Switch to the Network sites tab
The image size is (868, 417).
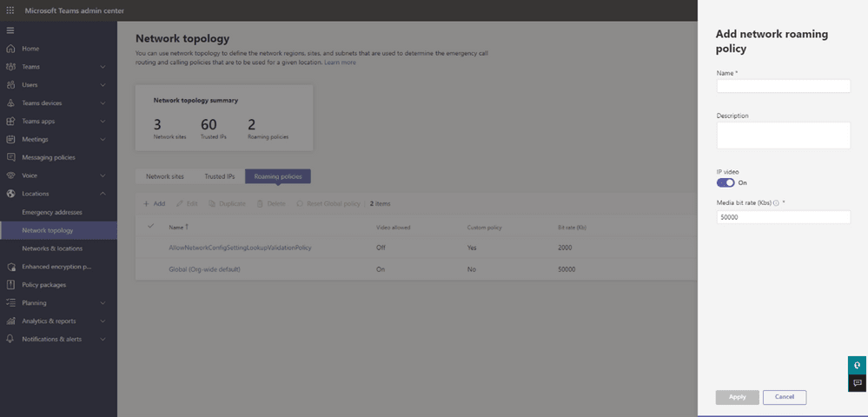[164, 176]
